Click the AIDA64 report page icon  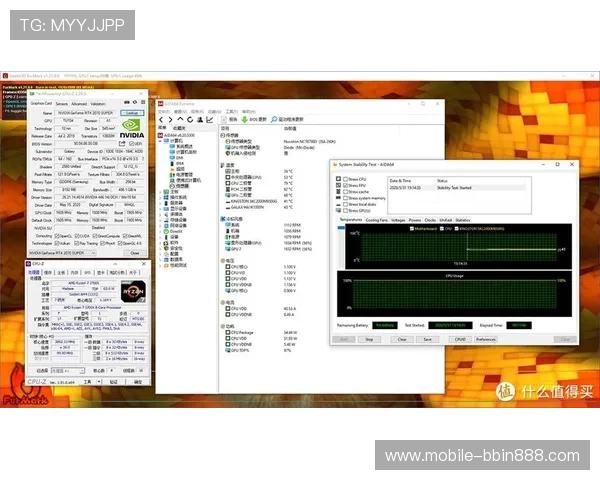click(224, 119)
